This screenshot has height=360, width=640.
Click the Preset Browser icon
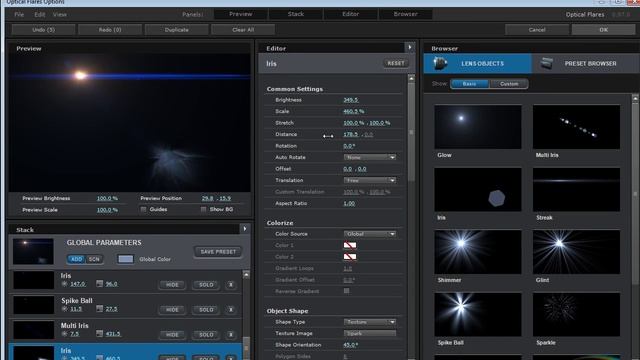pyautogui.click(x=547, y=63)
